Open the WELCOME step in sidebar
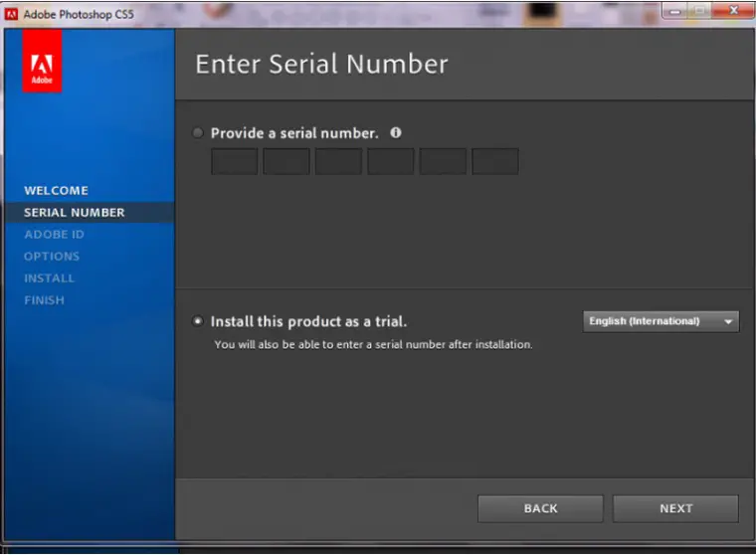Screen dimensions: 756x555 (56, 190)
